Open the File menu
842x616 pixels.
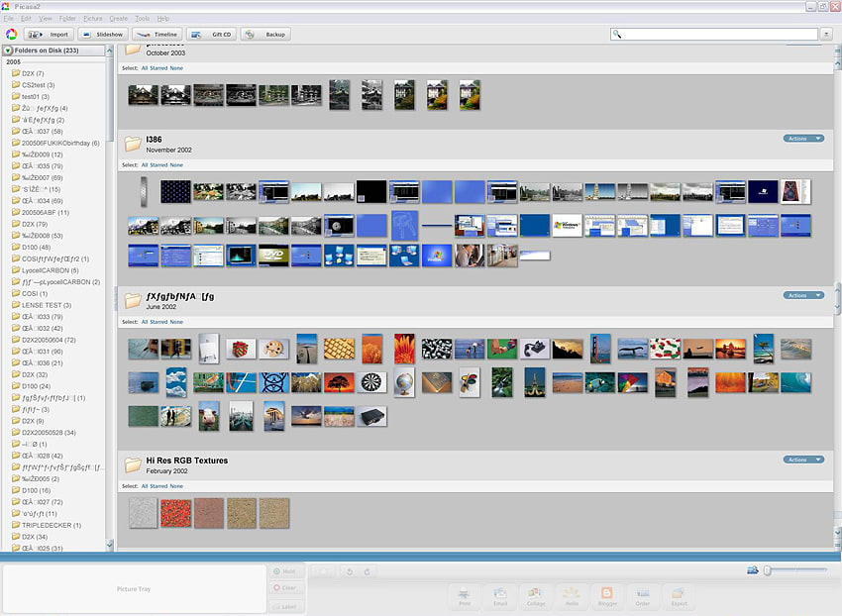(8, 18)
